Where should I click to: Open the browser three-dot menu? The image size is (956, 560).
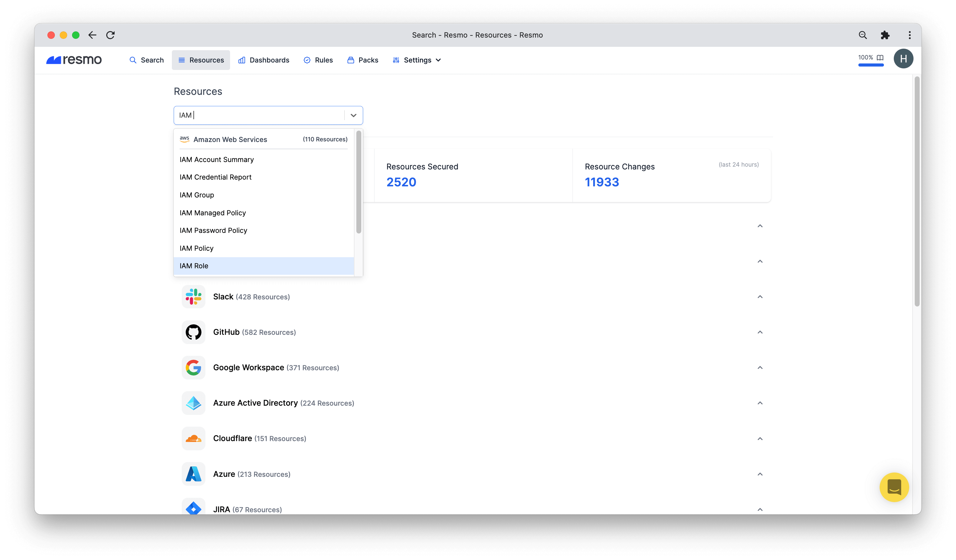pos(909,35)
